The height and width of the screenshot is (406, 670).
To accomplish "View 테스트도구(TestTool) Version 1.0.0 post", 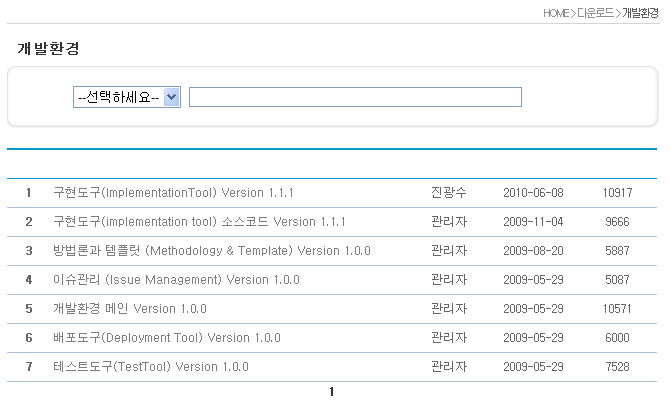I will [150, 367].
